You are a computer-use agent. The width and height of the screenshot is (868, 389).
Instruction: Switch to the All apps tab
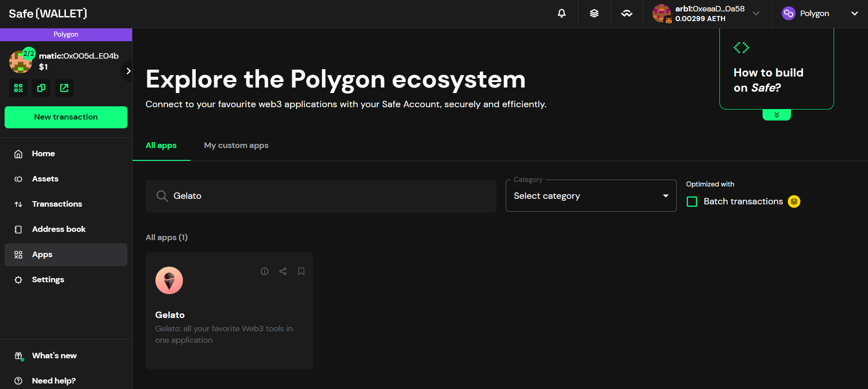161,146
